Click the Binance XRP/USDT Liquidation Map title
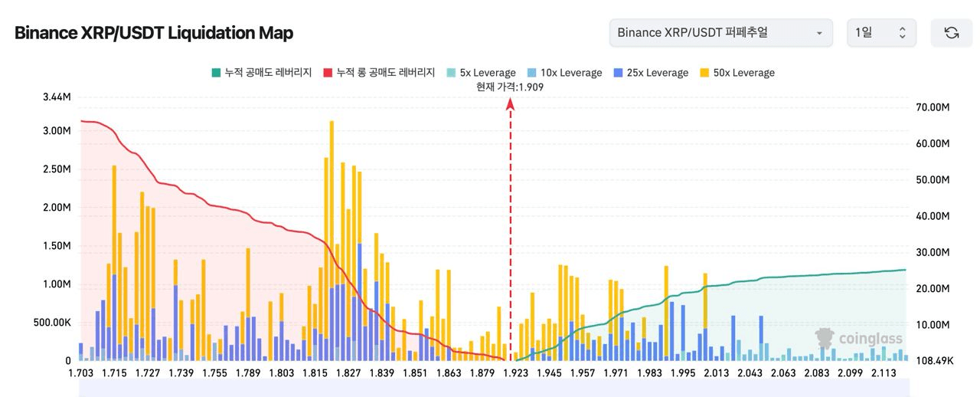980x397 pixels. (154, 33)
